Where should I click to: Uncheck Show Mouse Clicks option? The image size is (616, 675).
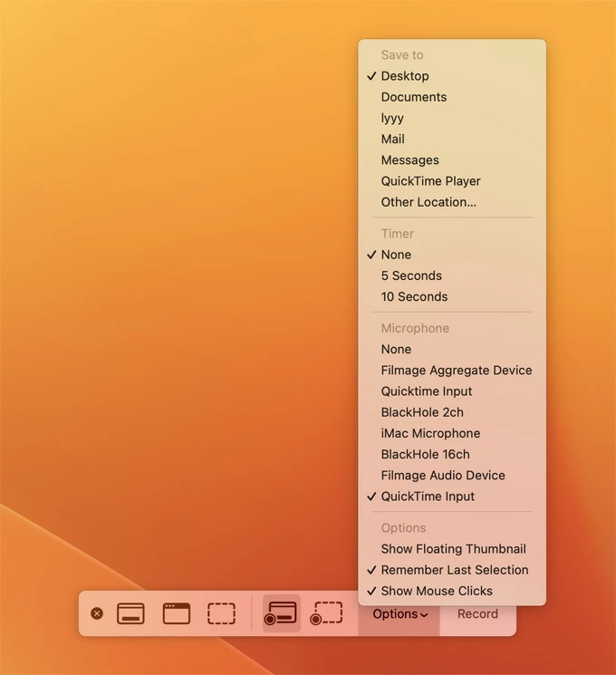point(437,591)
